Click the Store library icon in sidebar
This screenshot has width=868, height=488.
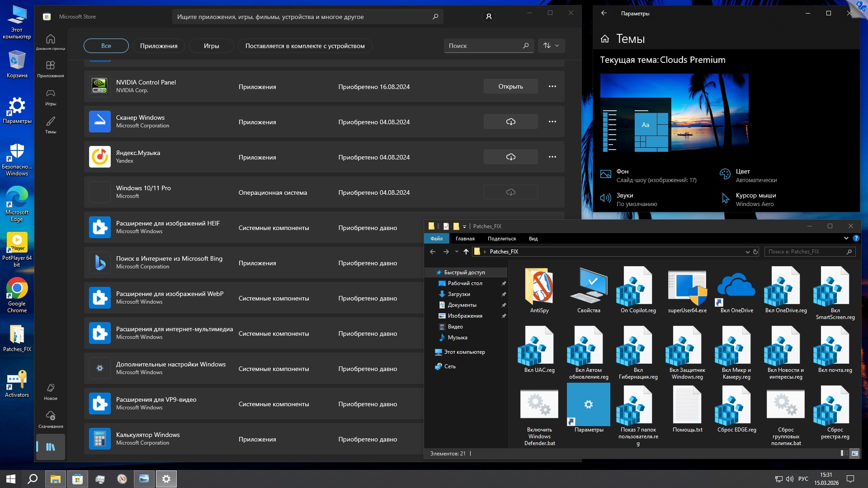coord(51,446)
